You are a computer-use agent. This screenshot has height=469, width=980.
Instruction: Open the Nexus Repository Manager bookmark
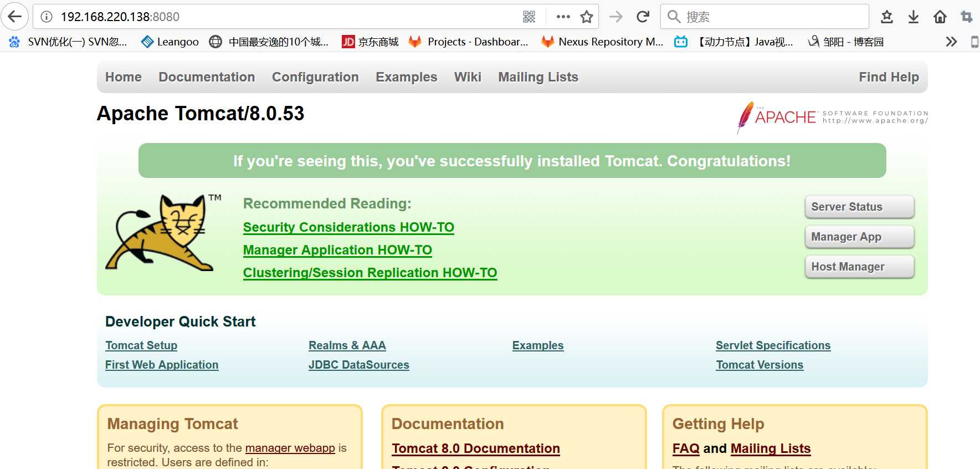[602, 42]
